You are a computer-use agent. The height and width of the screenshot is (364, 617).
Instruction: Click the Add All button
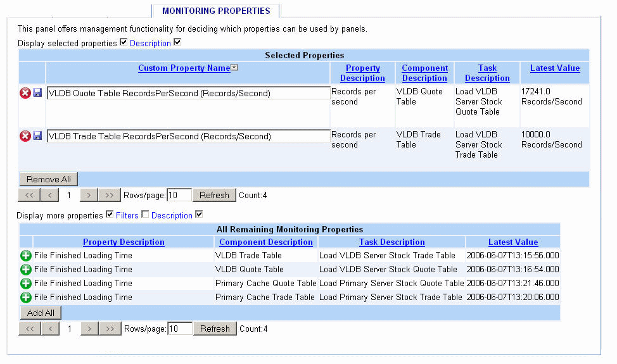pyautogui.click(x=41, y=313)
